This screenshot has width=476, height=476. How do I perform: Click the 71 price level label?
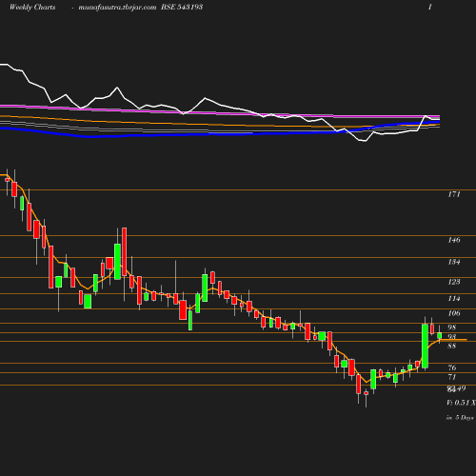click(452, 377)
